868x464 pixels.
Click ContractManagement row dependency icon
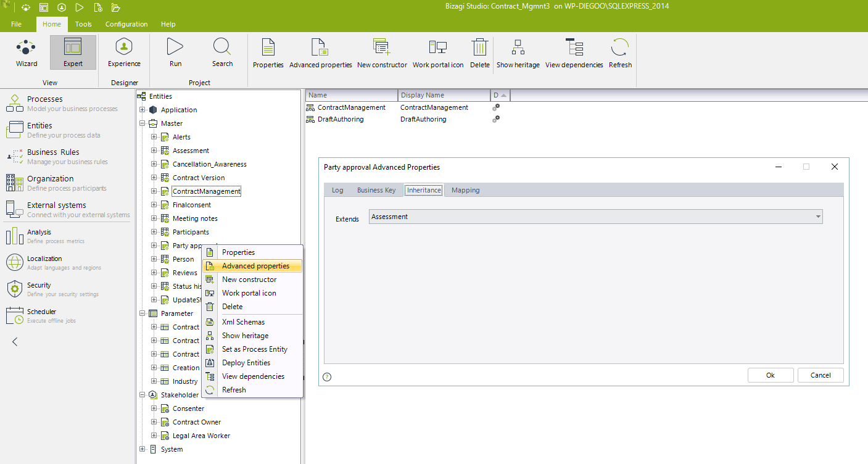click(495, 107)
